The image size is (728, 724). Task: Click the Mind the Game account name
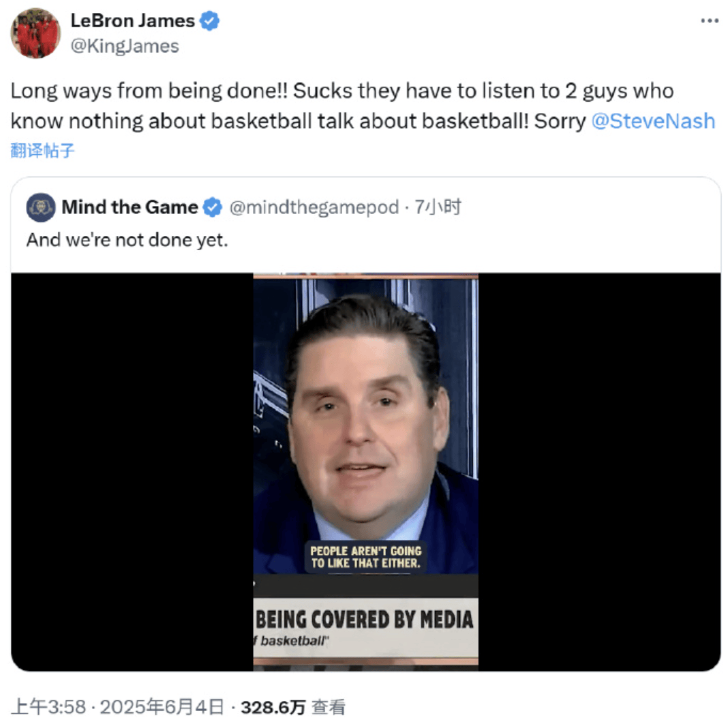[130, 207]
